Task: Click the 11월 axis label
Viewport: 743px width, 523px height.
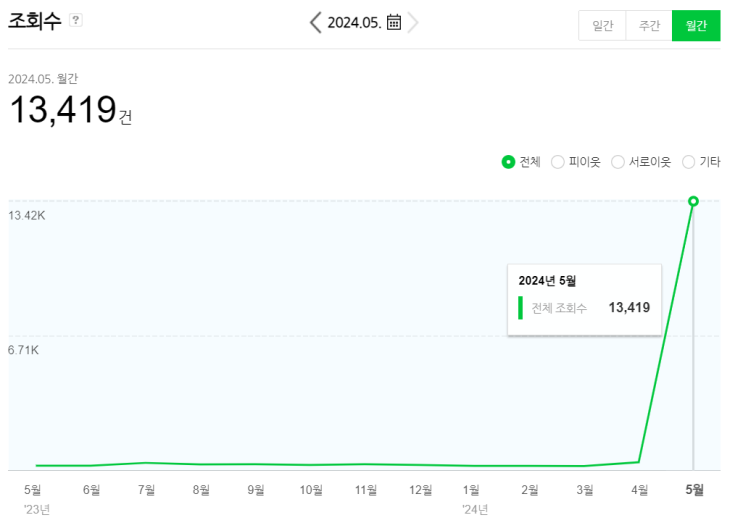Action: pyautogui.click(x=366, y=490)
